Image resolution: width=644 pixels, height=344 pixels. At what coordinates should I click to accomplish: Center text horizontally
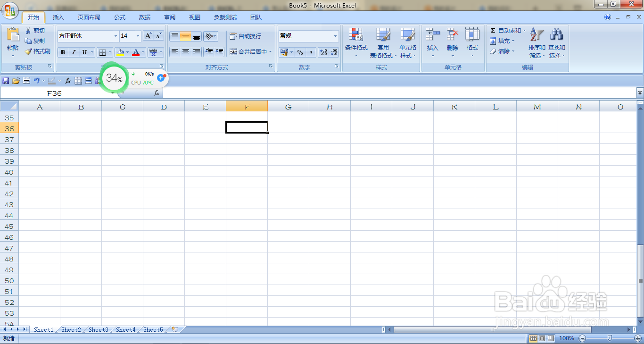pyautogui.click(x=186, y=52)
